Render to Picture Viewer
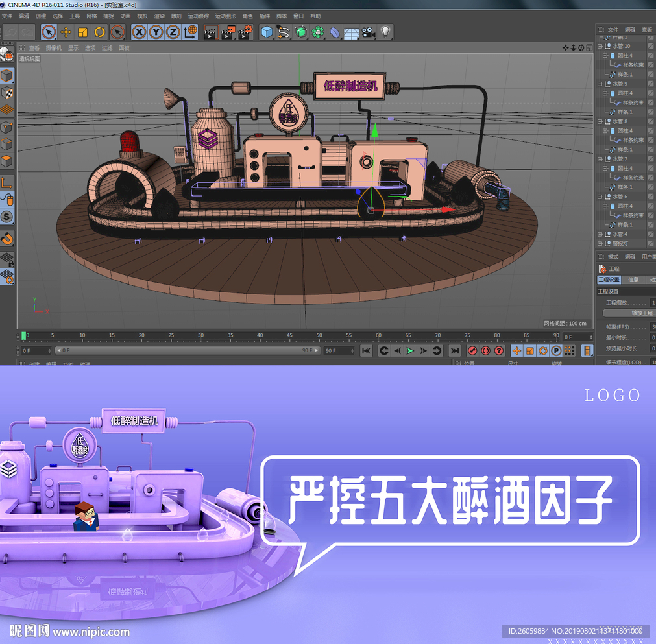 228,32
